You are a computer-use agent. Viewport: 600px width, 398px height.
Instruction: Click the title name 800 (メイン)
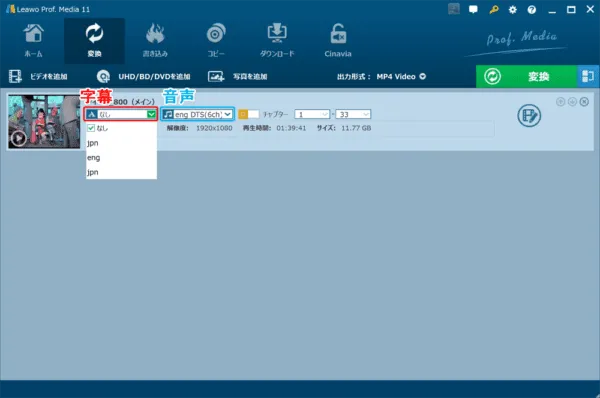click(x=134, y=102)
